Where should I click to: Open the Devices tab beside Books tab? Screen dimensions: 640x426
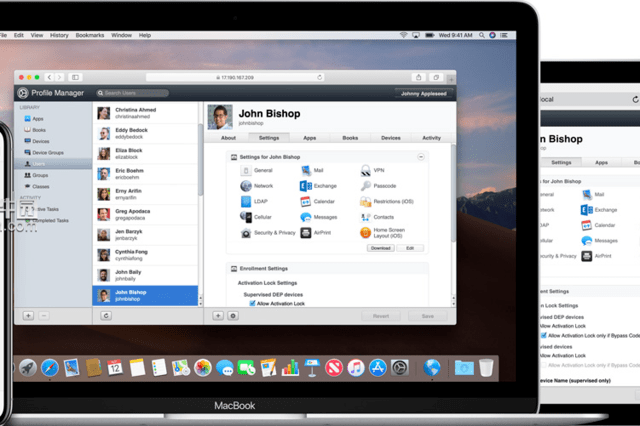click(x=391, y=138)
